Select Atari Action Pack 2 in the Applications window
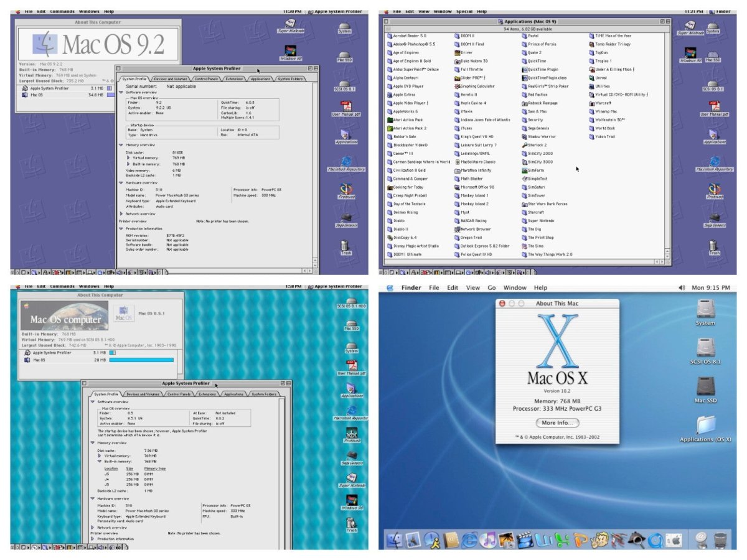The height and width of the screenshot is (560, 747). [x=406, y=128]
